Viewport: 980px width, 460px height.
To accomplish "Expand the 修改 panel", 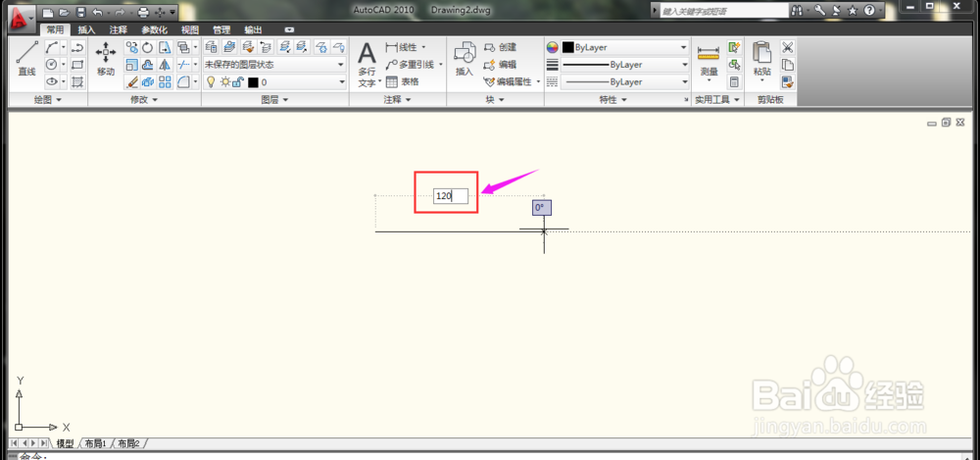I will click(144, 99).
